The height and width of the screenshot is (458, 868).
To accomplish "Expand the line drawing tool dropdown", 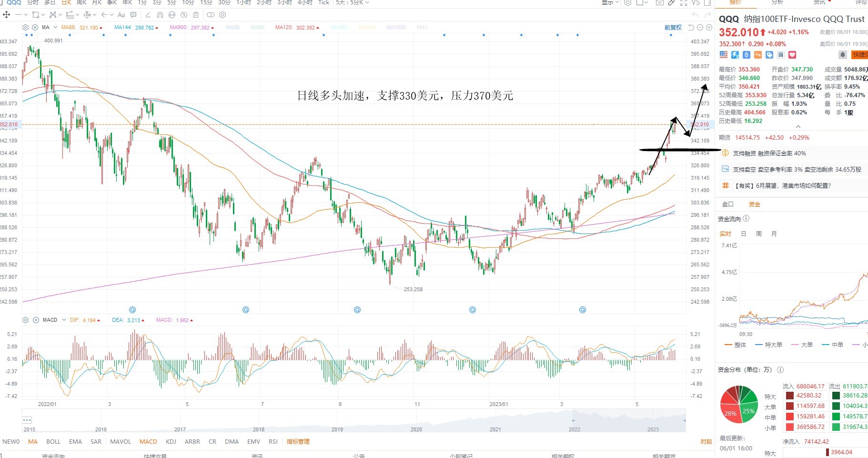I will [x=26, y=15].
